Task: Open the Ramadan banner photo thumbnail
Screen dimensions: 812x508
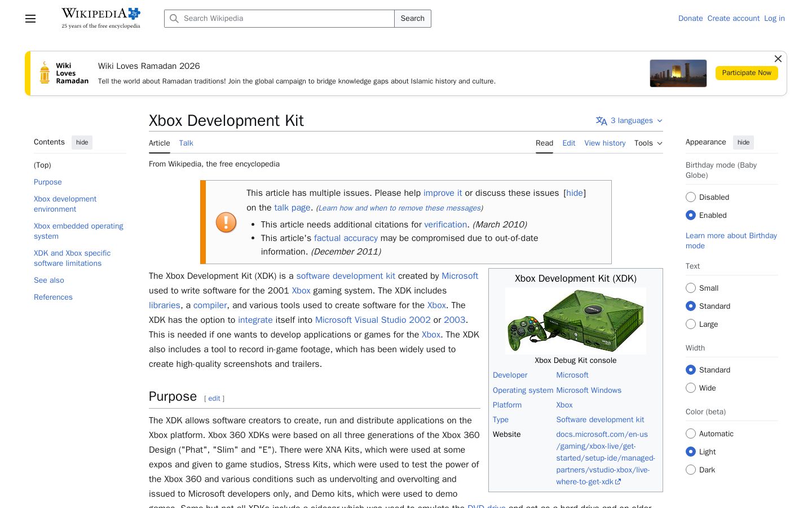Action: (678, 73)
